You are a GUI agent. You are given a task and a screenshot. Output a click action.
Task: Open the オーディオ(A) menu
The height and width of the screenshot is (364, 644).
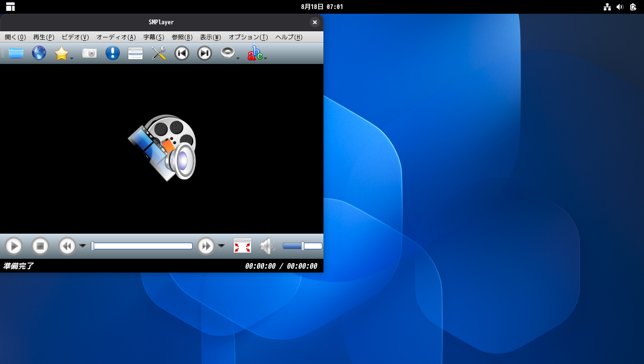click(116, 37)
